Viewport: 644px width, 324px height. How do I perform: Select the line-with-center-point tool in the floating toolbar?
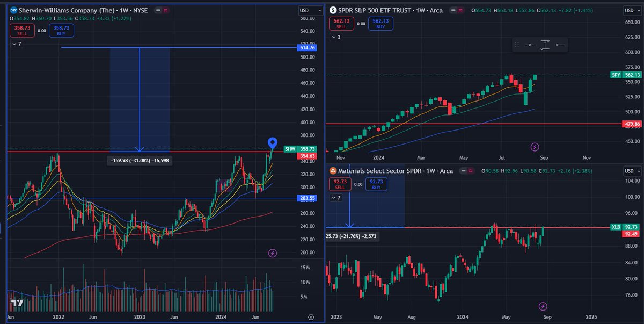(530, 45)
